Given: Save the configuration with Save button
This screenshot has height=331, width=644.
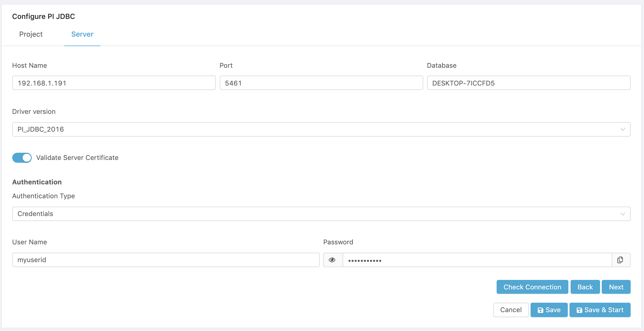Looking at the screenshot, I should click(549, 310).
